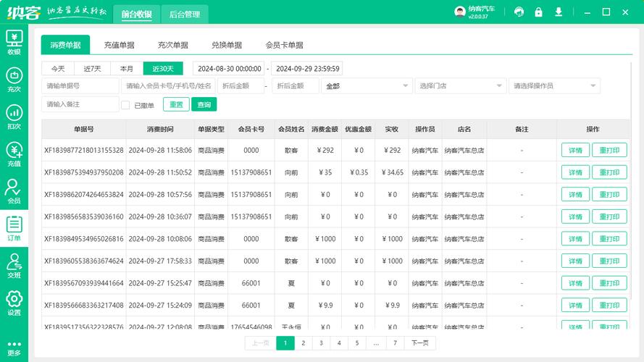Filter by 本月
Screen dimensions: 644x362
pos(127,69)
